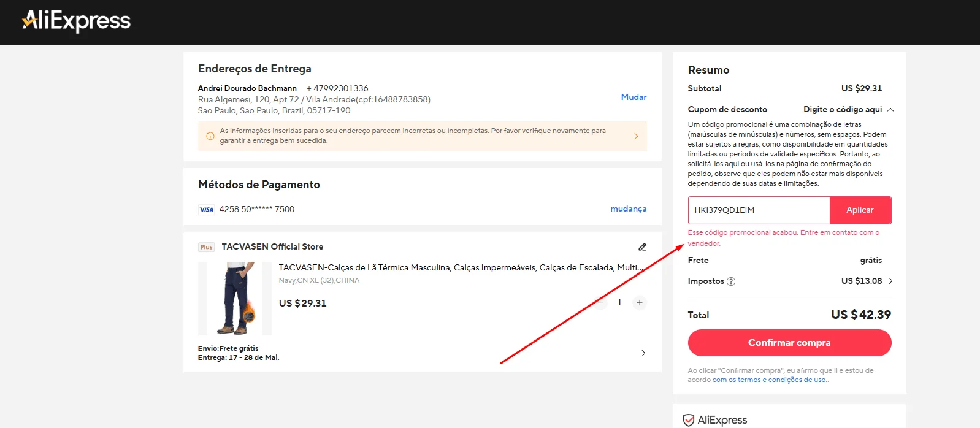Increase product quantity with plus button
Viewport: 980px width, 428px height.
point(640,302)
